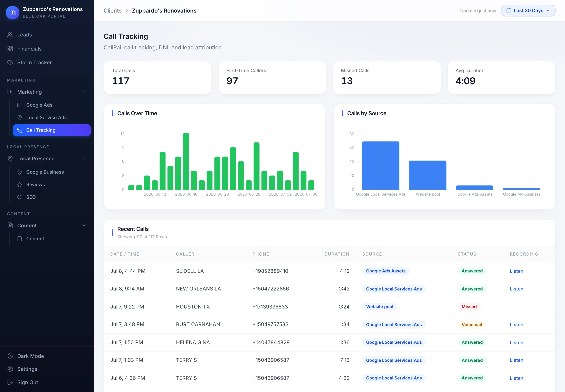
Task: Open the SEO page
Action: click(52, 197)
